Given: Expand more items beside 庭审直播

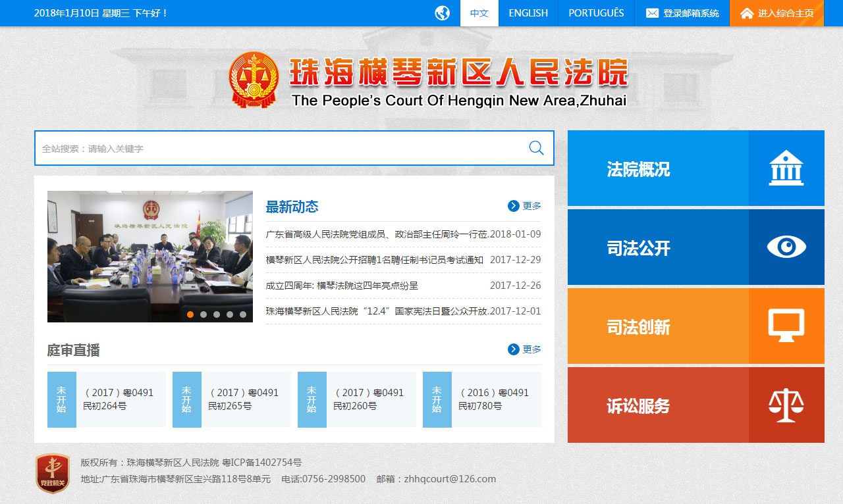Looking at the screenshot, I should 524,349.
